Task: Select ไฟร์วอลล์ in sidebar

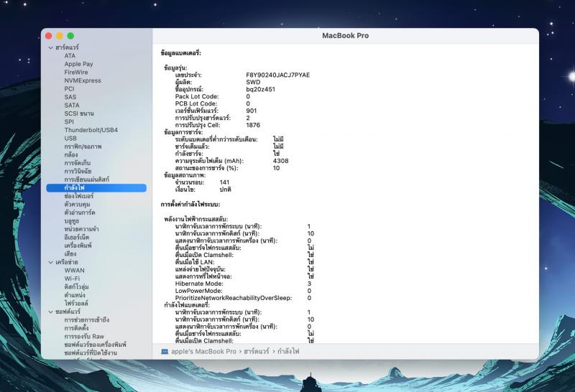Action: click(76, 304)
